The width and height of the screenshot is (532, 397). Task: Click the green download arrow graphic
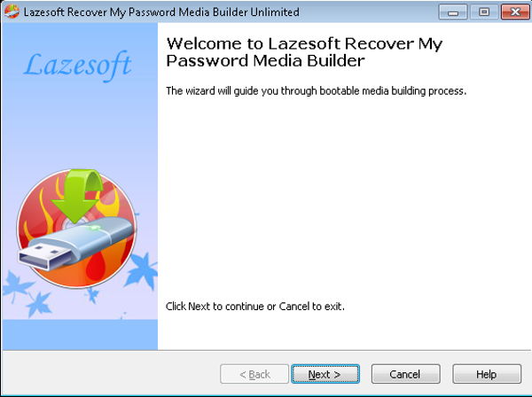77,195
